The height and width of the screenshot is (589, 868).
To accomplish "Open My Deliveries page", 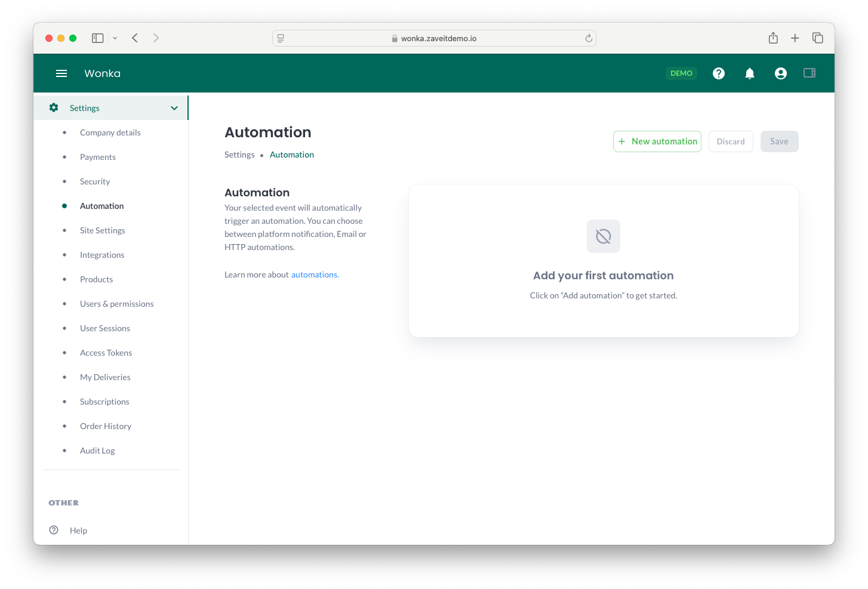I will 105,377.
